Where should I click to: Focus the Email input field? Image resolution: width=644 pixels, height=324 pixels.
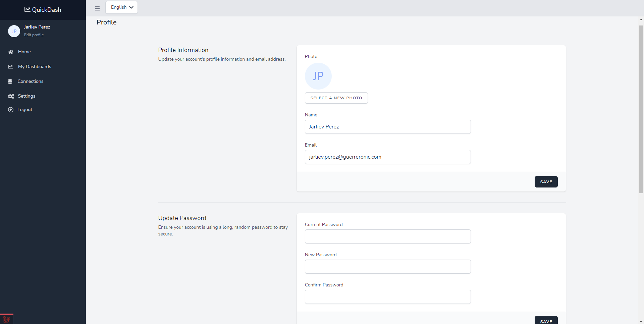[387, 157]
